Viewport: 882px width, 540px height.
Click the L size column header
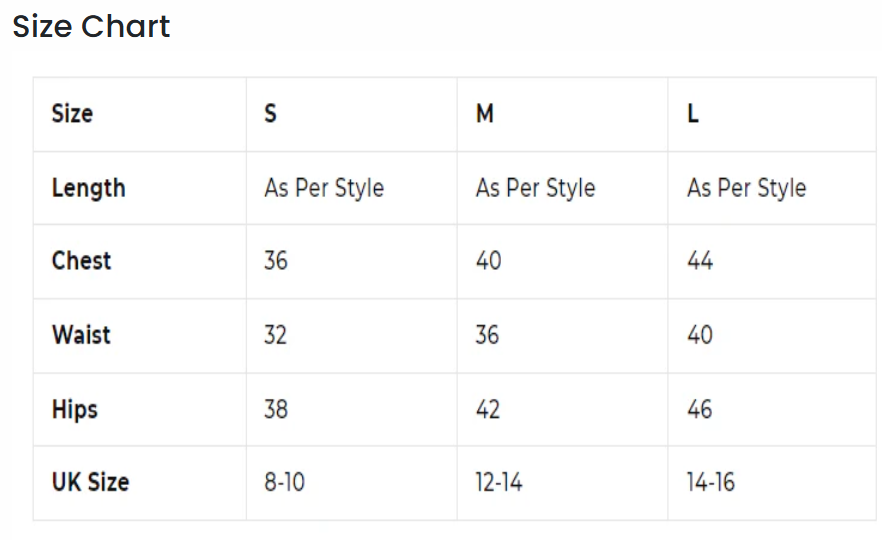tap(693, 114)
